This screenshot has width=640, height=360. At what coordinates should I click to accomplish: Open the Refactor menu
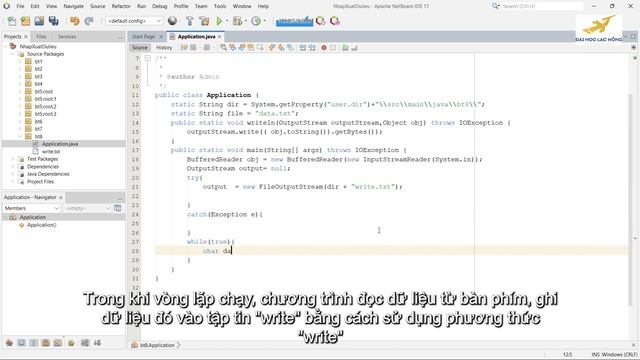point(121,6)
